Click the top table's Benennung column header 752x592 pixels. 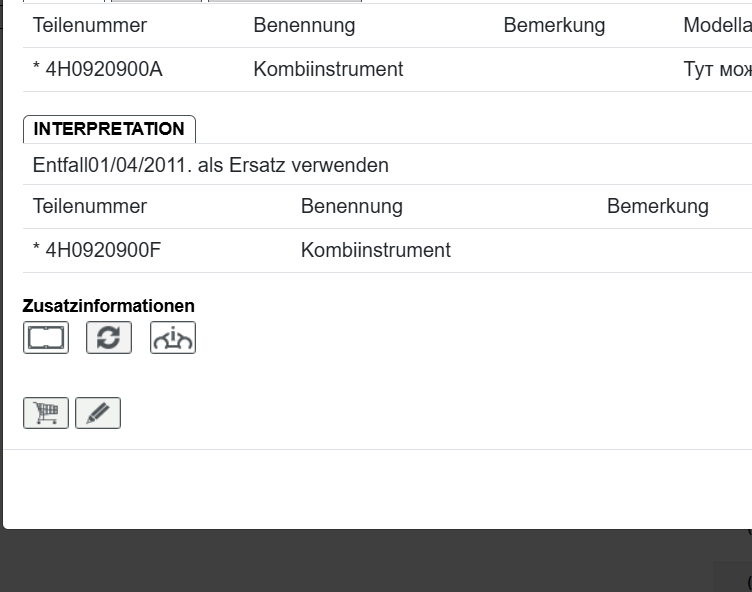(x=304, y=26)
